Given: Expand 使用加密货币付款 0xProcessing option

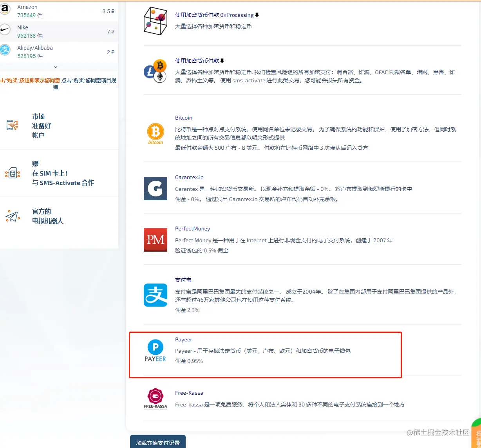Looking at the screenshot, I should tap(217, 15).
